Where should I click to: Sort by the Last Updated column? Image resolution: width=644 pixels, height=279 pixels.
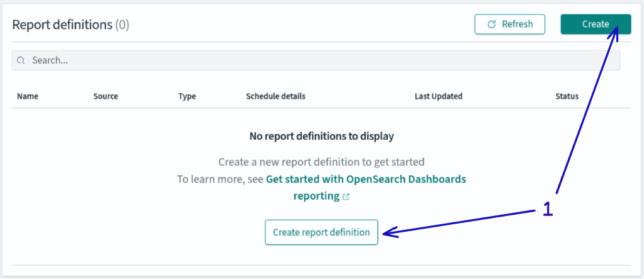438,96
